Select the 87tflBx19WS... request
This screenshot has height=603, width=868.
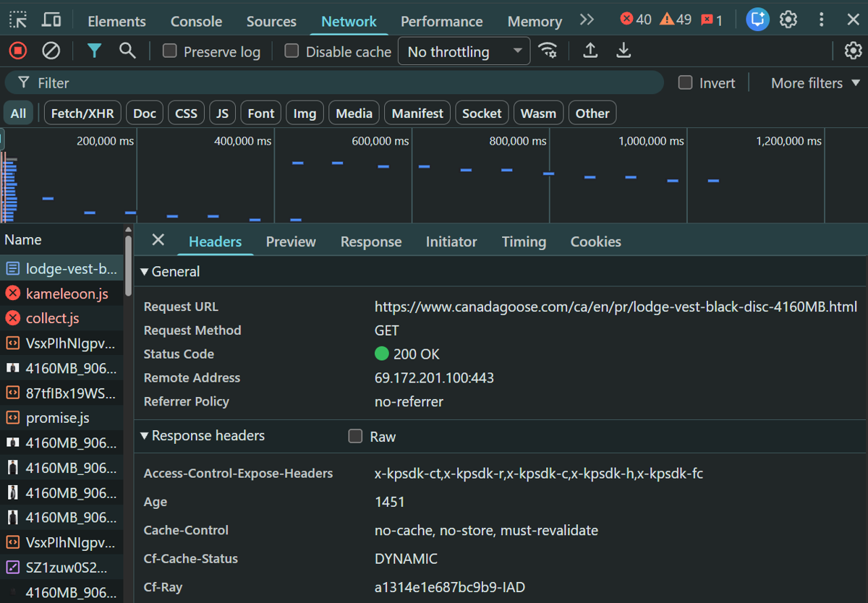click(61, 393)
